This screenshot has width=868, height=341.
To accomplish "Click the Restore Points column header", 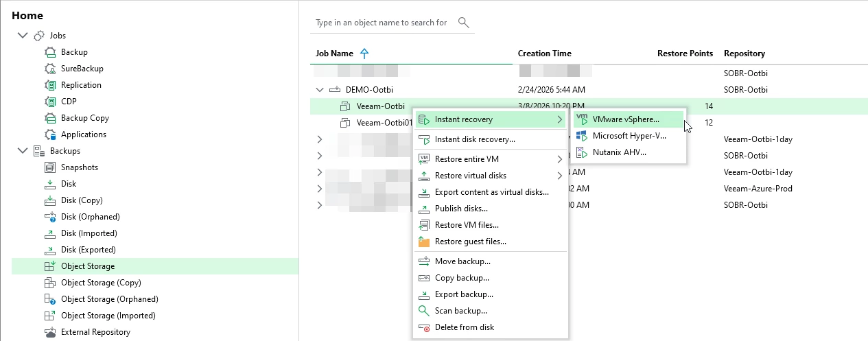I will 684,54.
